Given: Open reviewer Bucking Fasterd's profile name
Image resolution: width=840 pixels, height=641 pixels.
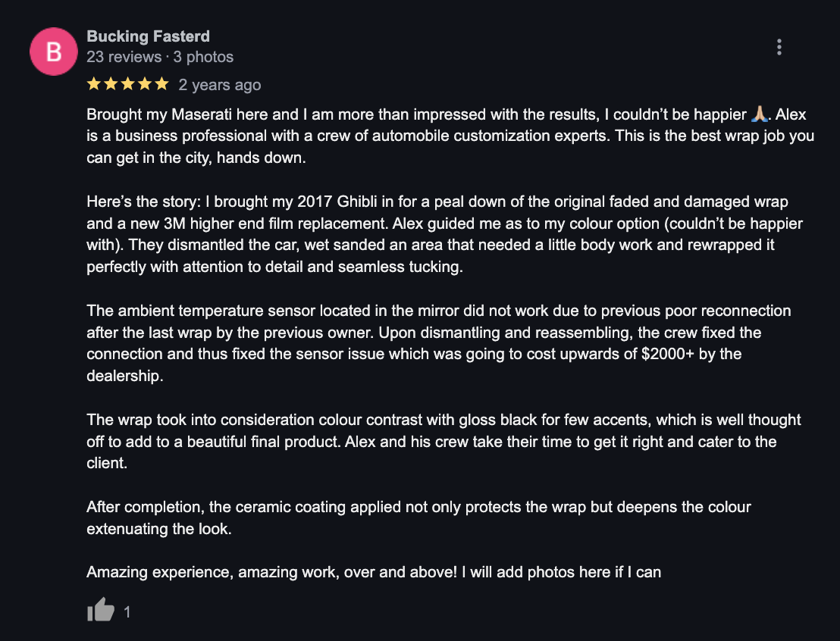Looking at the screenshot, I should click(x=149, y=36).
